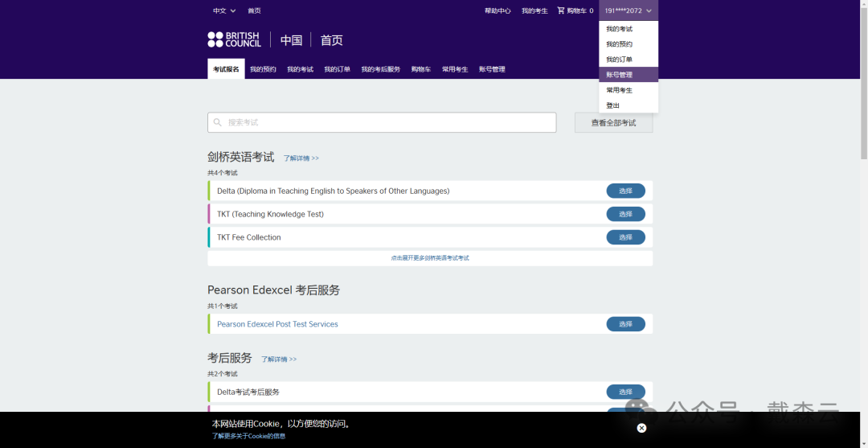The height and width of the screenshot is (448, 868).
Task: Click 了解详情 next to 考后服务
Action: pos(279,359)
